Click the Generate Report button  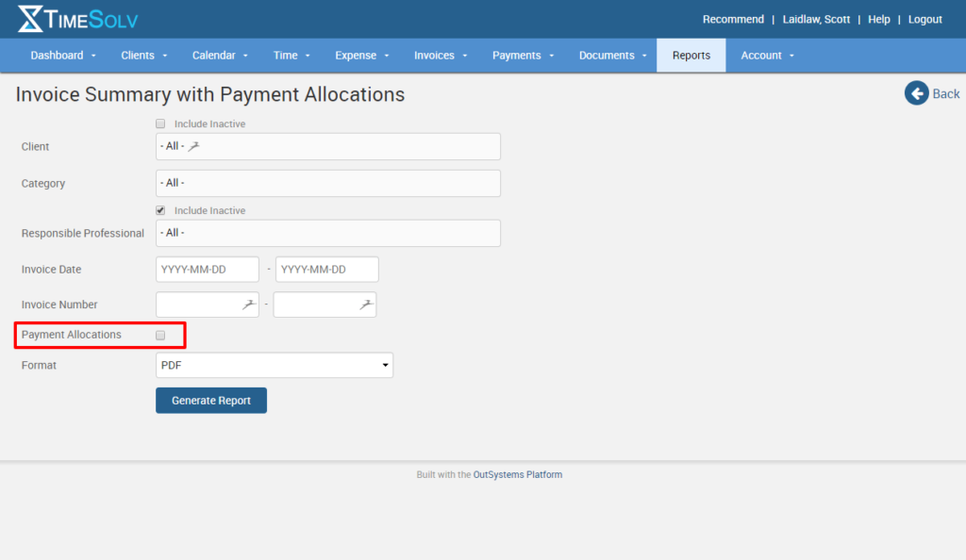[210, 400]
